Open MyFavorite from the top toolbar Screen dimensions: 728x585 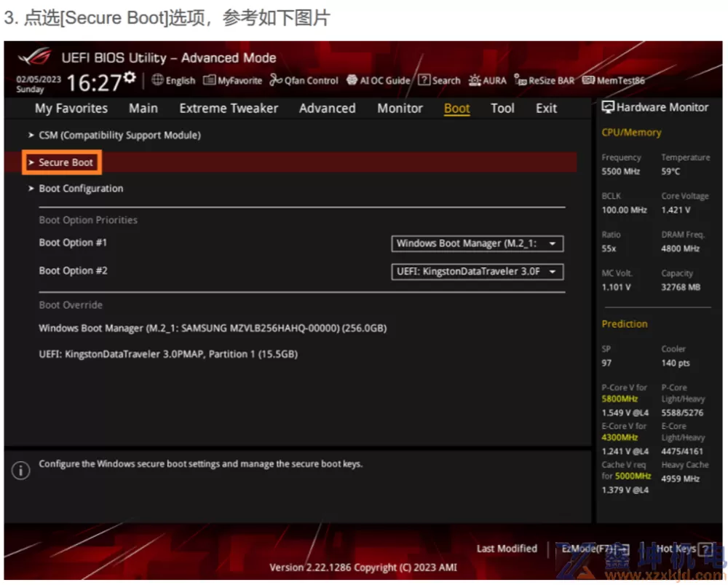coord(233,80)
